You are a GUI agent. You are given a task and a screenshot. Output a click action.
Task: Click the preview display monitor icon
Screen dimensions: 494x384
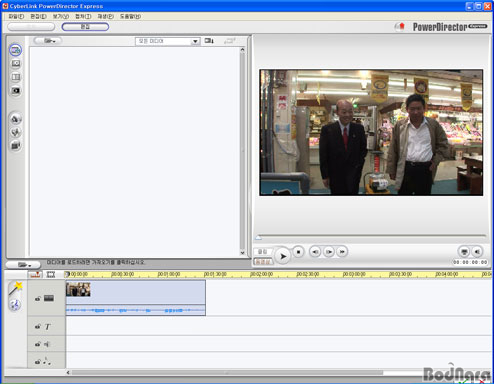[x=464, y=252]
